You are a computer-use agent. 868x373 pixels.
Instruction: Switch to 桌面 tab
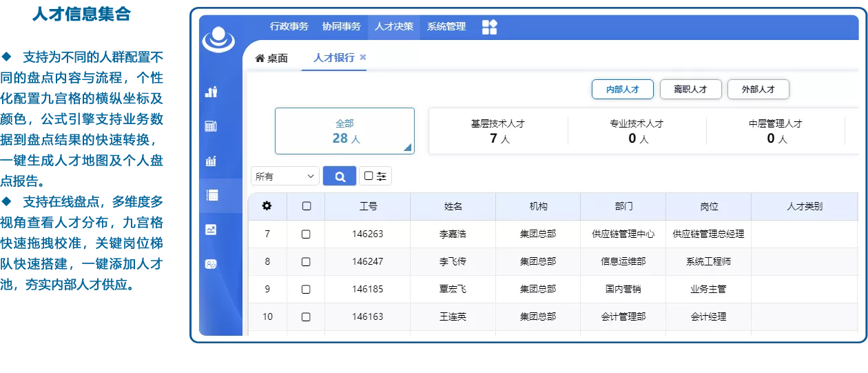point(271,58)
